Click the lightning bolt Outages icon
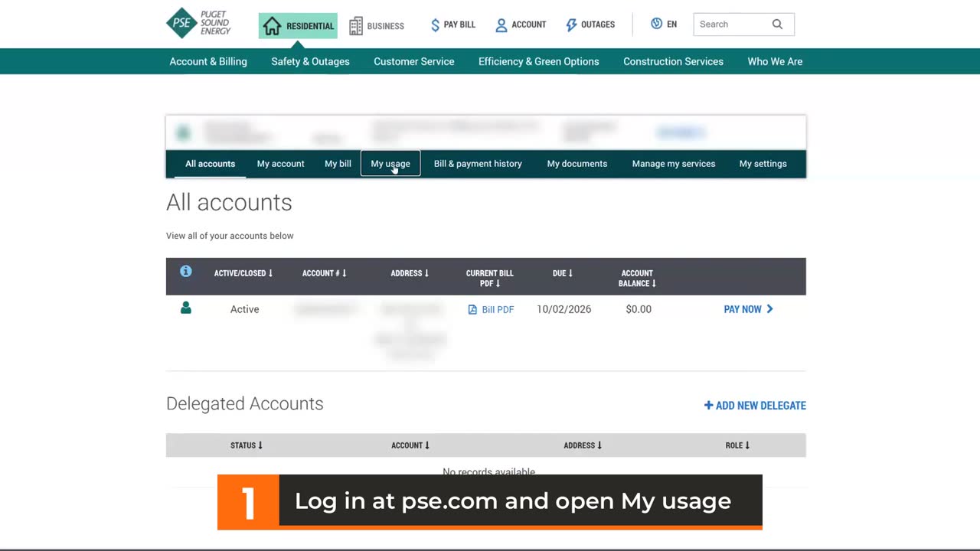Image resolution: width=980 pixels, height=551 pixels. [x=571, y=25]
